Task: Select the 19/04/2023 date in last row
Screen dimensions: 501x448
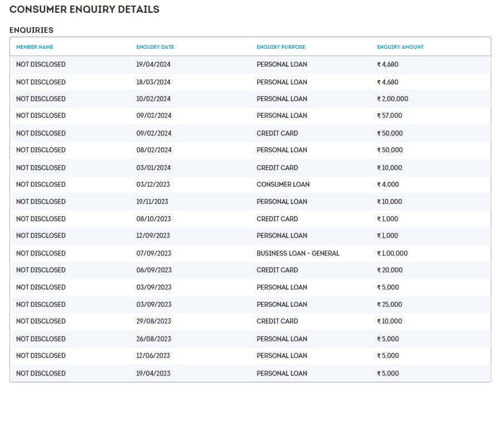Action: (153, 374)
